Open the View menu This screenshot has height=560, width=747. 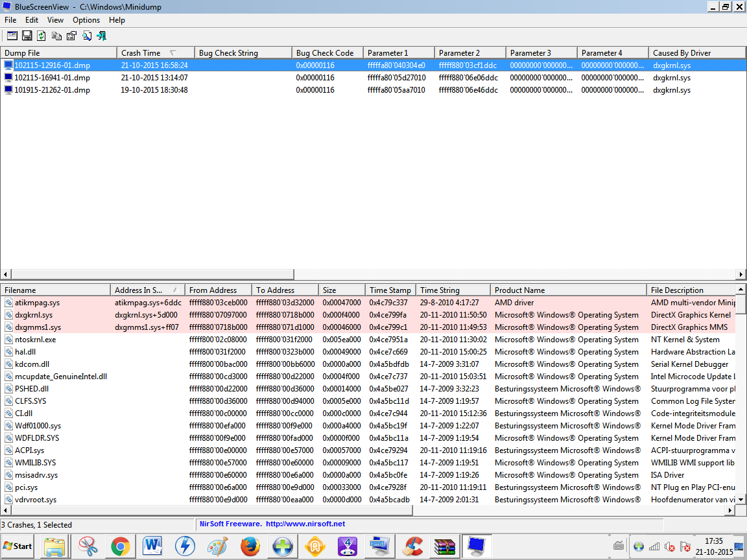tap(55, 20)
